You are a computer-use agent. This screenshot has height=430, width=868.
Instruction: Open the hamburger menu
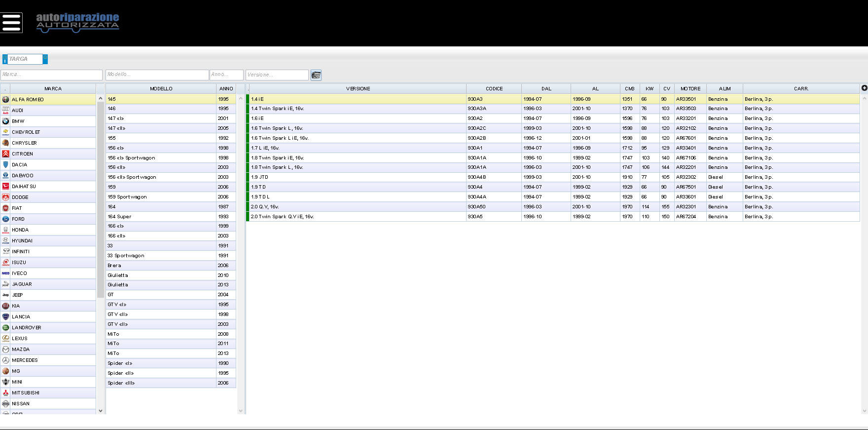[x=11, y=22]
